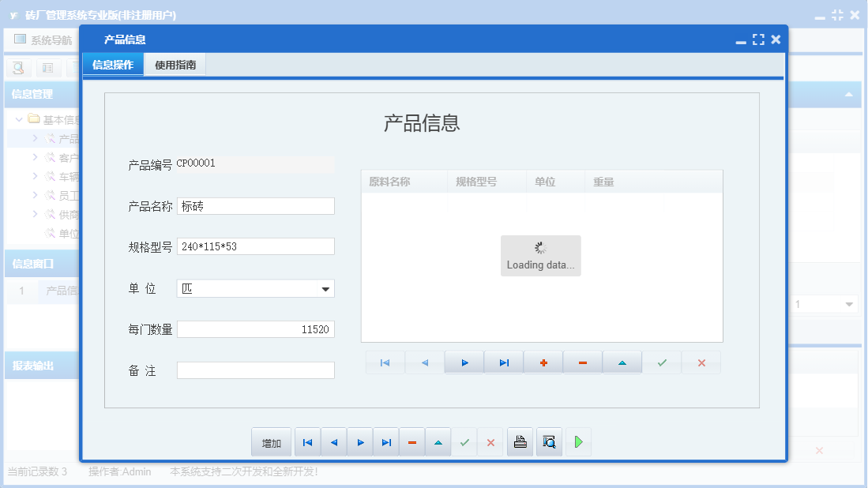The width and height of the screenshot is (868, 488).
Task: Click the green run arrow icon
Action: pos(577,442)
